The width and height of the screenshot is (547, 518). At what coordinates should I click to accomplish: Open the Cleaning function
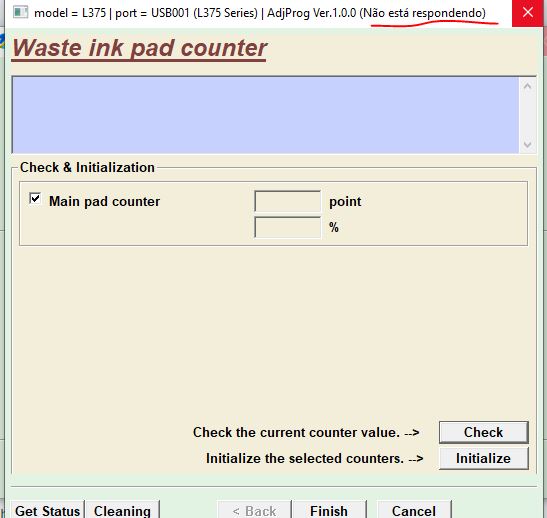tap(122, 510)
